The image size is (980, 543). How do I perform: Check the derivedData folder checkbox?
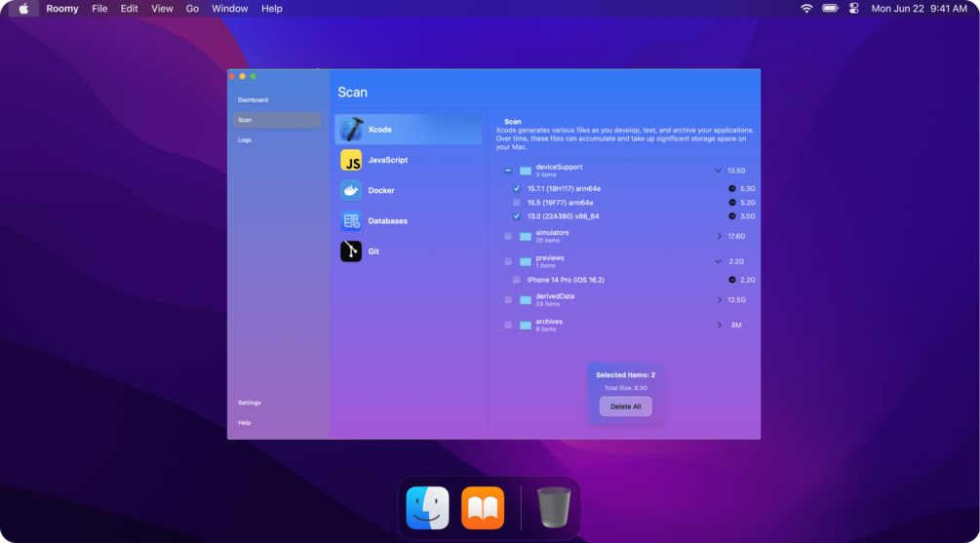click(508, 300)
